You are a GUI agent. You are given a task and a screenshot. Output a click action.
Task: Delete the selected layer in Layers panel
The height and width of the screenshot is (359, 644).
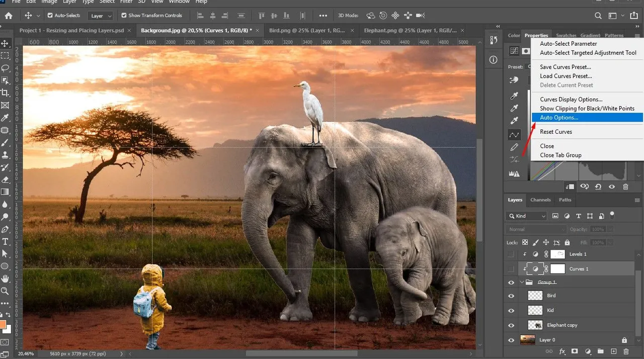626,351
